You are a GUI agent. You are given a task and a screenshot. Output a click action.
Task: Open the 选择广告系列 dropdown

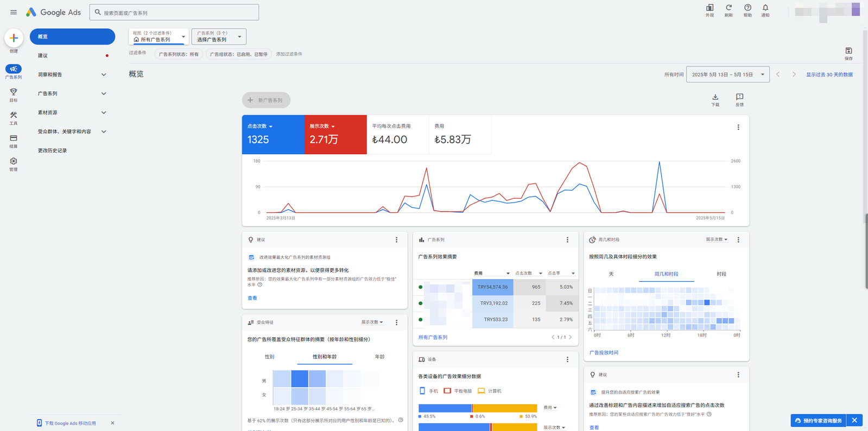[x=219, y=37]
